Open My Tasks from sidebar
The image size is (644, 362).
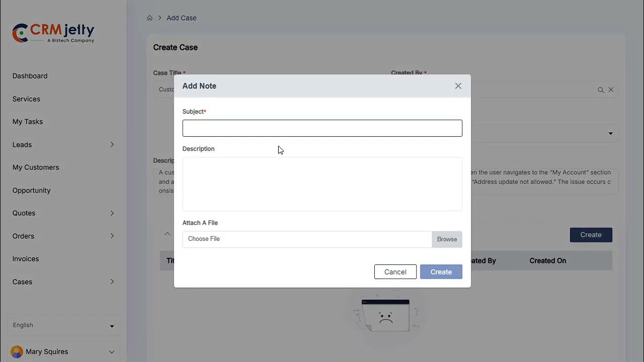point(28,122)
